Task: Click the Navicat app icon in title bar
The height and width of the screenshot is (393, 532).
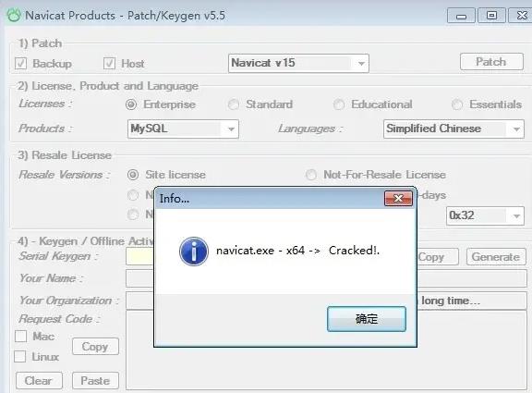Action: coord(14,16)
